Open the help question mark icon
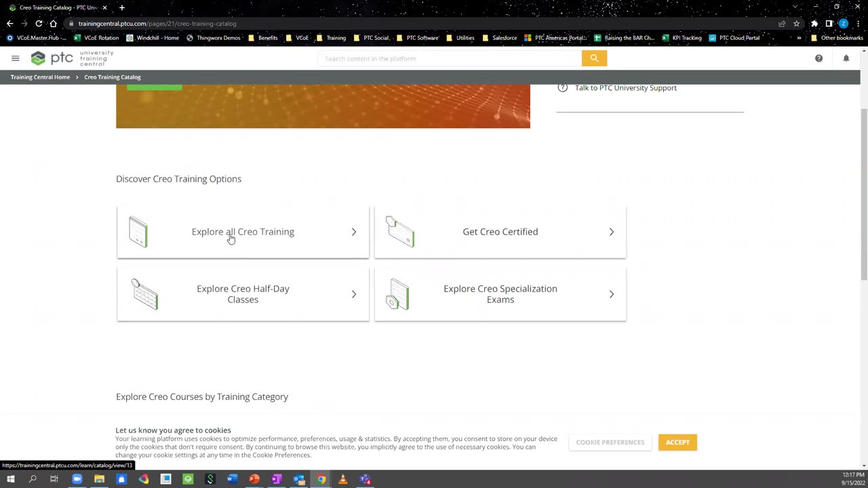The width and height of the screenshot is (868, 488). 818,58
